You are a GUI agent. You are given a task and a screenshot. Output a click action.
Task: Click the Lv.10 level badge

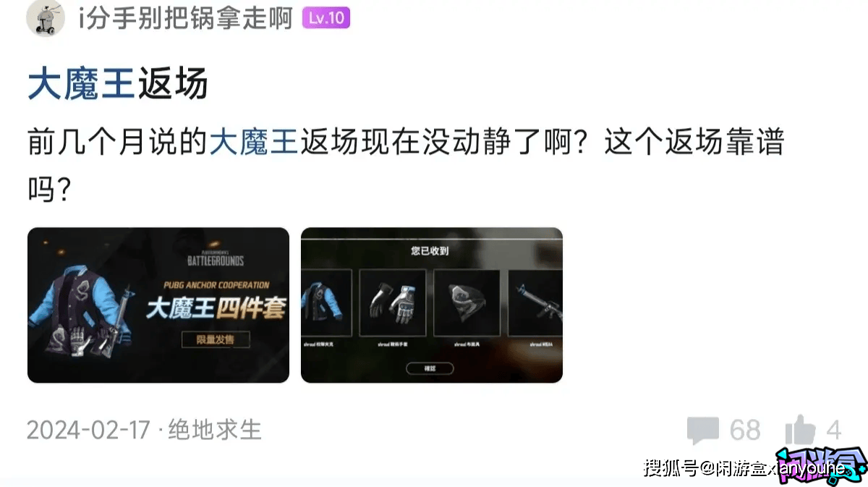[326, 18]
